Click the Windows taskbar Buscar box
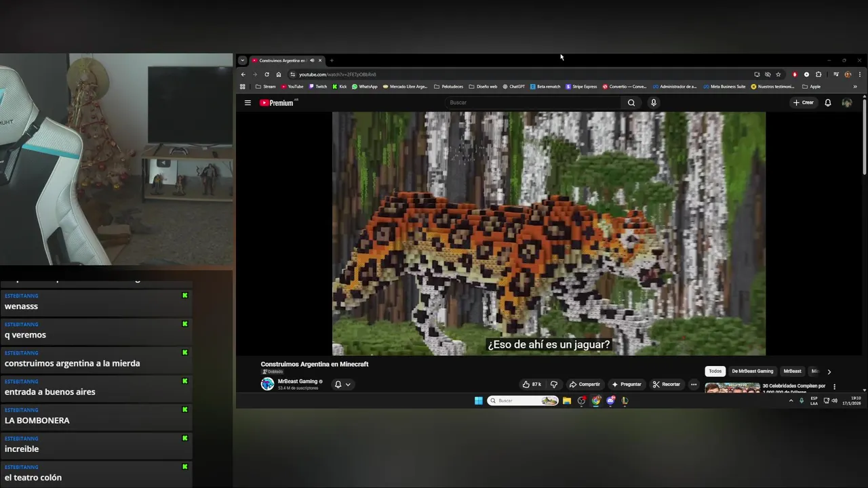Image resolution: width=868 pixels, height=488 pixels. pos(523,401)
